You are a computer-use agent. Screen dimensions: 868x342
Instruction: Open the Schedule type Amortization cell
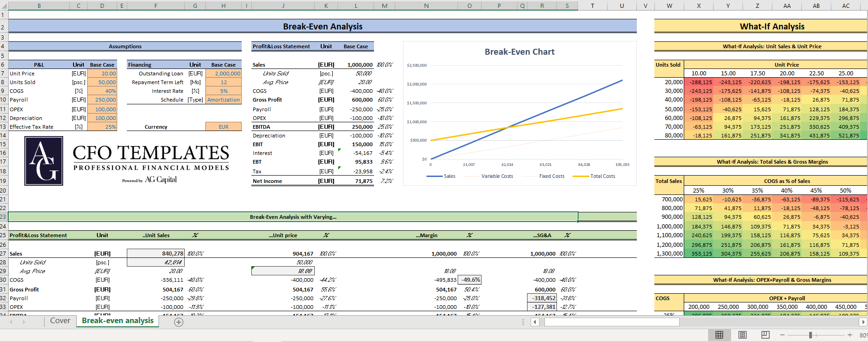[x=223, y=100]
